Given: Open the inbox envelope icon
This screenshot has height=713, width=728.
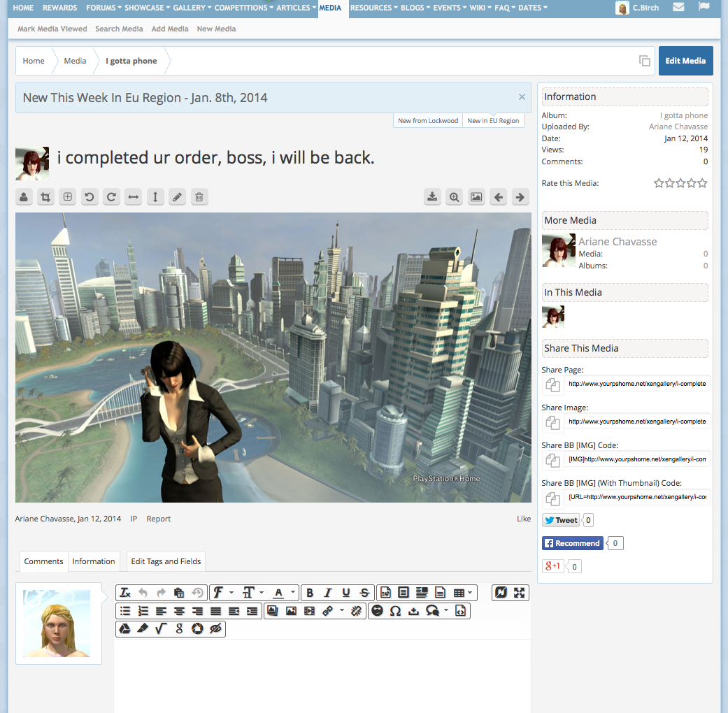Looking at the screenshot, I should [x=678, y=7].
